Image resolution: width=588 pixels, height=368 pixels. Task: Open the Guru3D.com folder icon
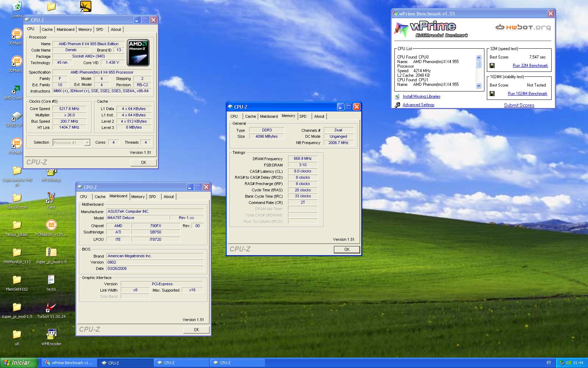tap(17, 198)
